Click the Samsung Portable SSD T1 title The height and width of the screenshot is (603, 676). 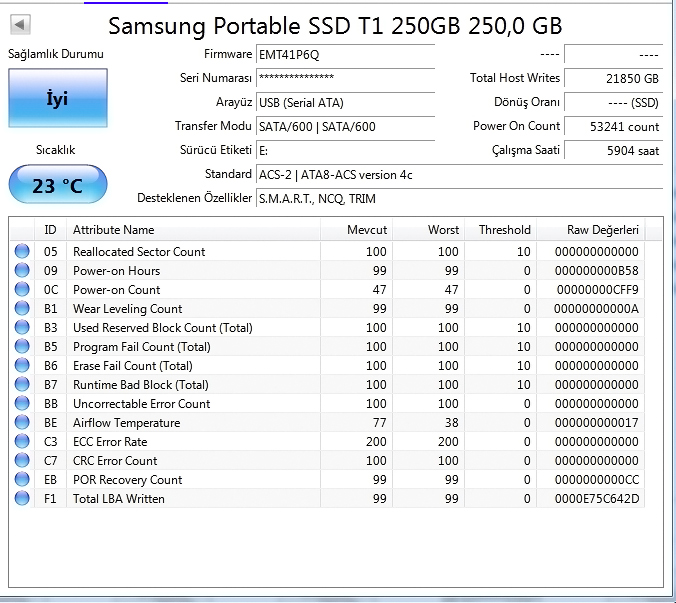click(x=335, y=26)
